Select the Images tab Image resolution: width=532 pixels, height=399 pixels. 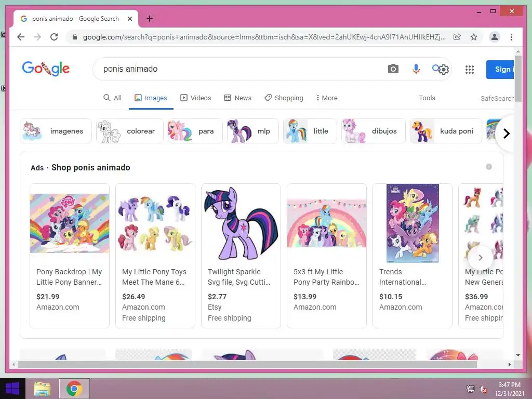pos(151,98)
